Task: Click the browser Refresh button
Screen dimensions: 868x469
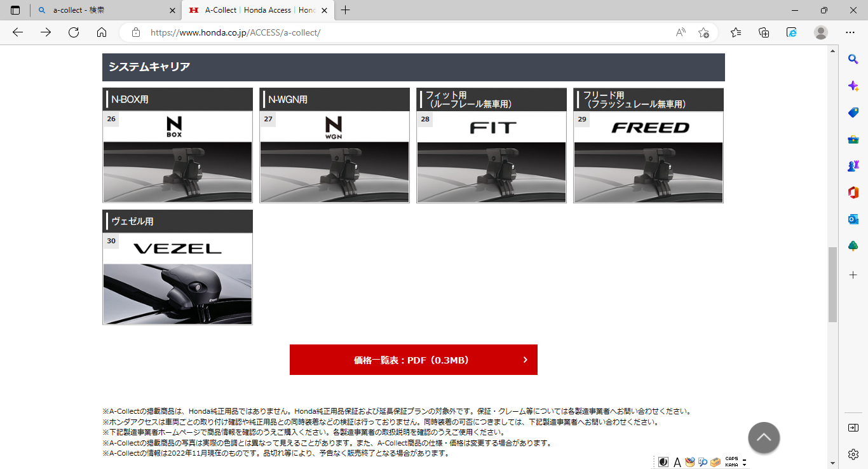Action: click(74, 32)
